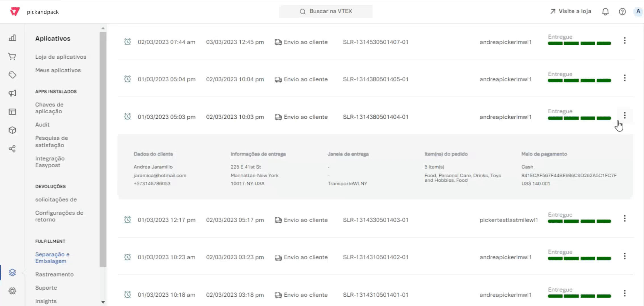Open three-dot menu for order SLR-1314380501405-01
This screenshot has width=644, height=306.
[624, 78]
